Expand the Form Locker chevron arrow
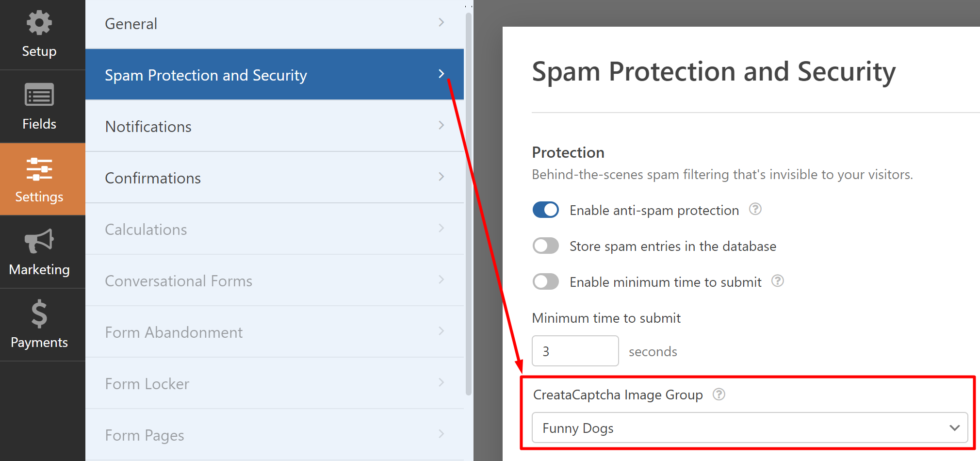 [441, 382]
